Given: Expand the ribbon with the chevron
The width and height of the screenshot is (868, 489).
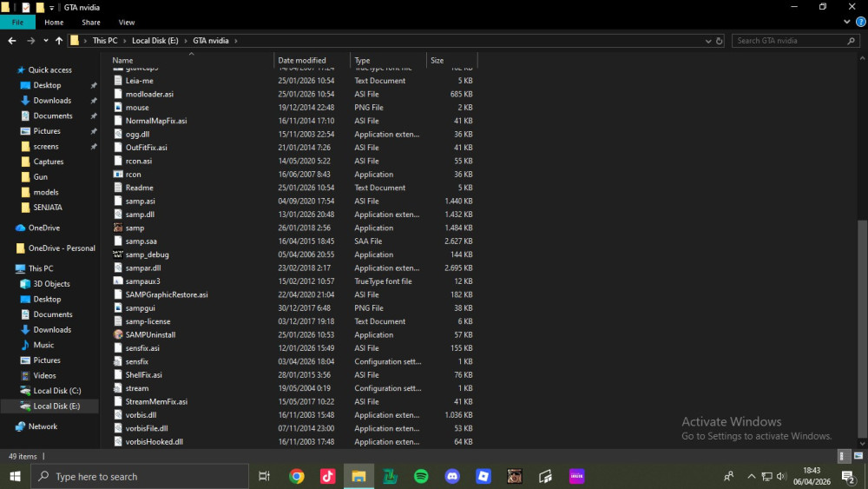Looking at the screenshot, I should coord(846,23).
